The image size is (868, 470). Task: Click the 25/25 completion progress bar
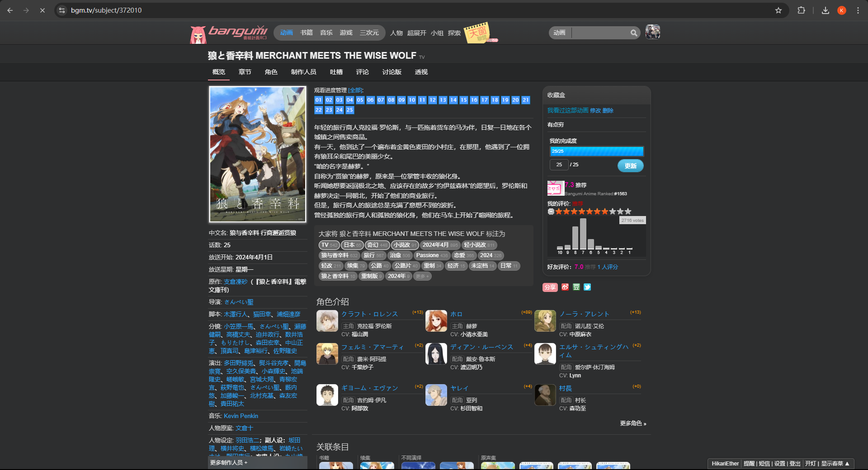click(597, 151)
